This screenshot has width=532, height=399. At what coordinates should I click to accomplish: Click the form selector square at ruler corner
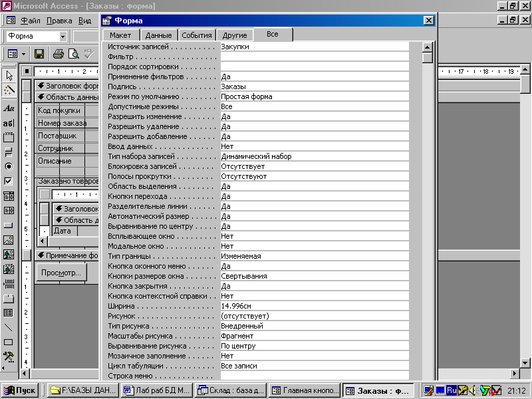[x=27, y=71]
